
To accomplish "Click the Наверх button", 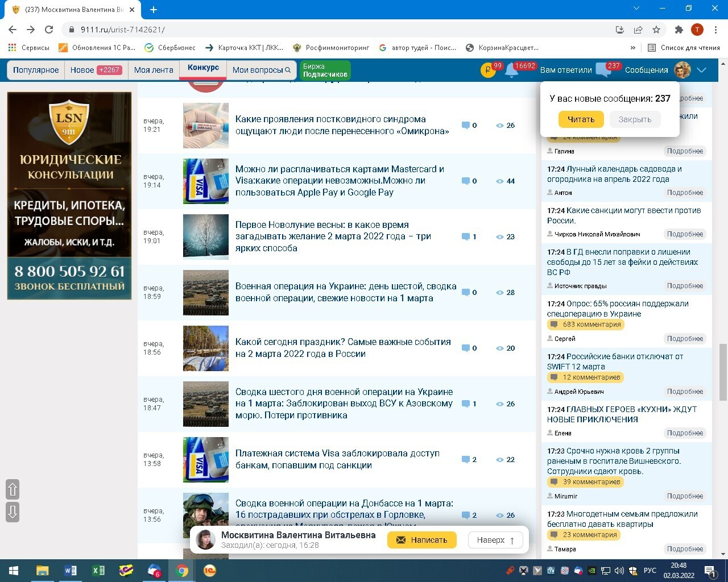I will [x=495, y=540].
